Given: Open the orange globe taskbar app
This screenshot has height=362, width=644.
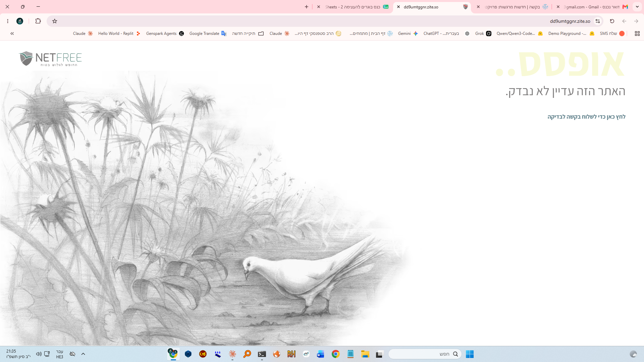Looking at the screenshot, I should point(276,354).
